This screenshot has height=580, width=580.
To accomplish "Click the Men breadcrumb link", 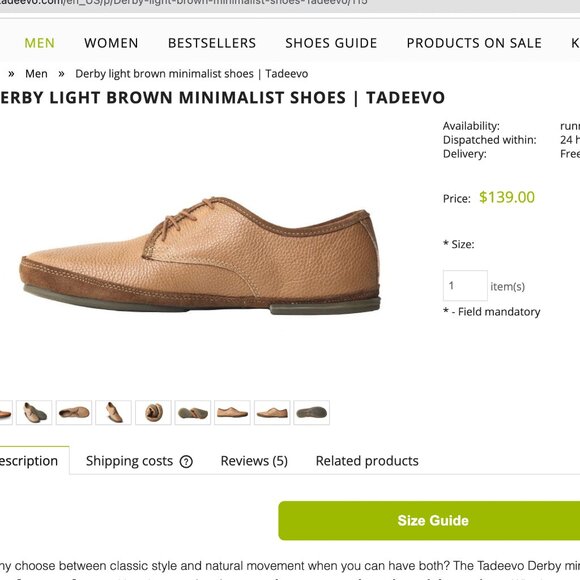I will click(x=36, y=74).
